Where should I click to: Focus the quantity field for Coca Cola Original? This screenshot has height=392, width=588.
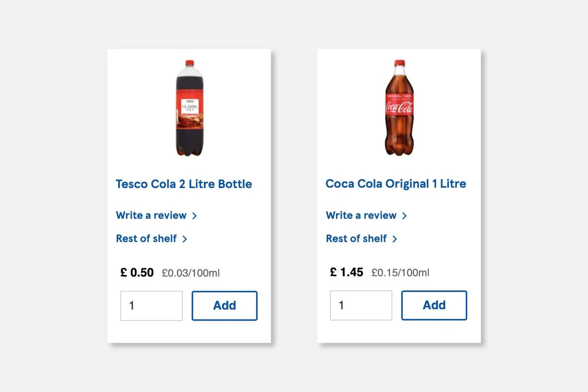point(361,305)
